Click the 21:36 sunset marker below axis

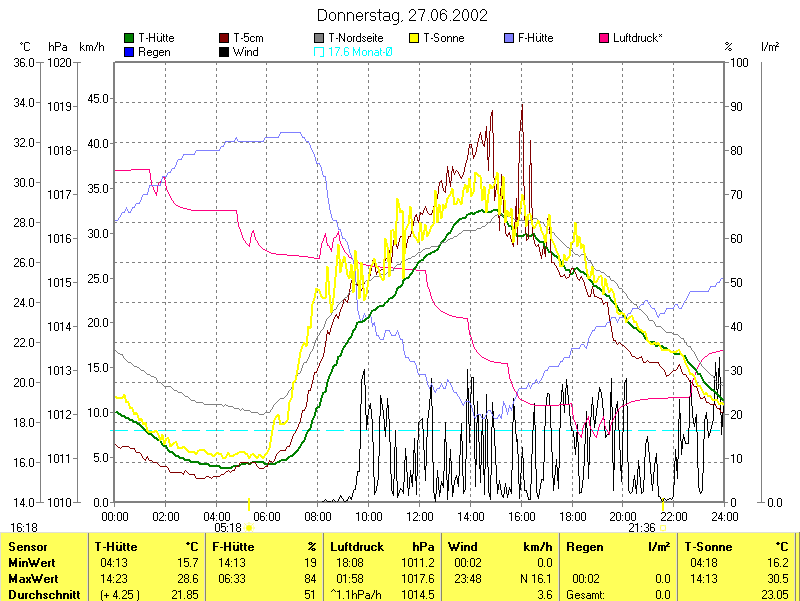coord(642,528)
